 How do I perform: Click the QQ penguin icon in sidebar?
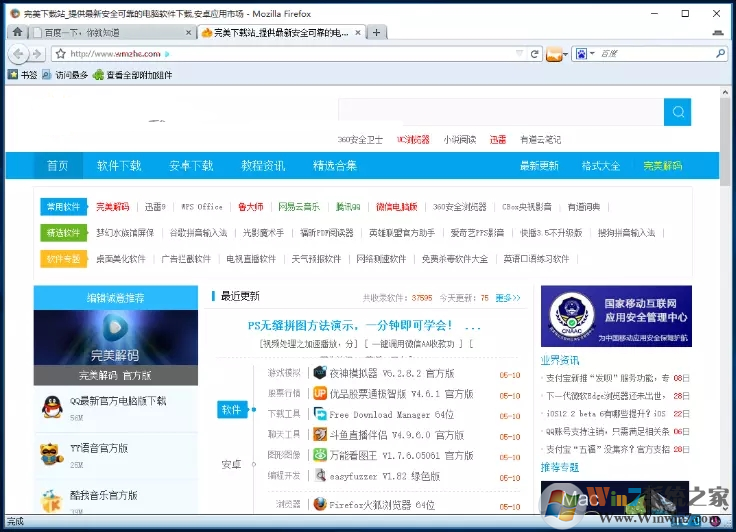click(51, 406)
